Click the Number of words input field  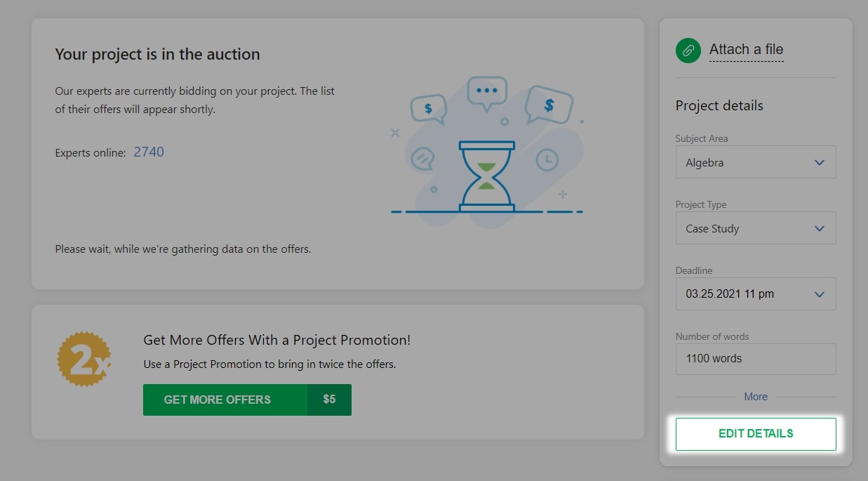(756, 359)
